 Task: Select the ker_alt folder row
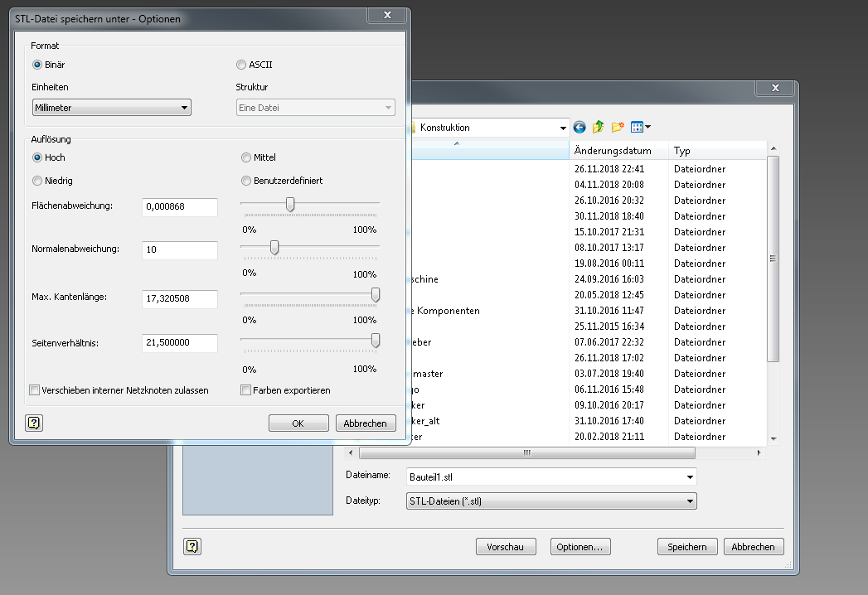(589, 421)
